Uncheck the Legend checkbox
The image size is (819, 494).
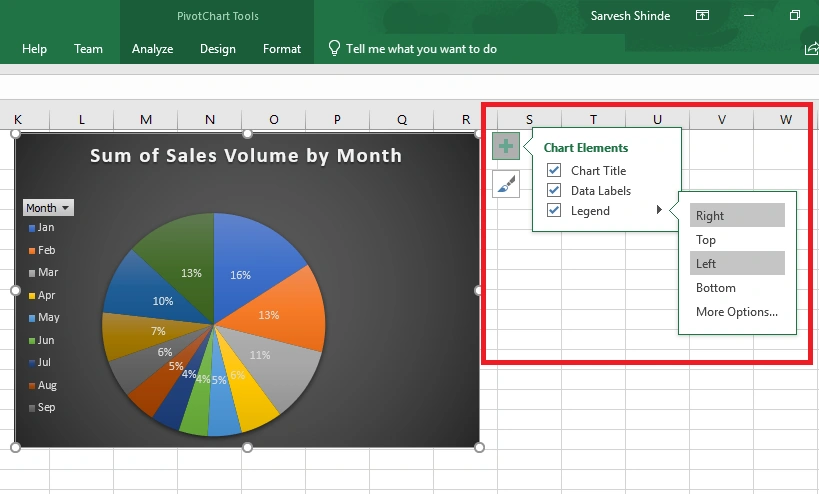[554, 210]
